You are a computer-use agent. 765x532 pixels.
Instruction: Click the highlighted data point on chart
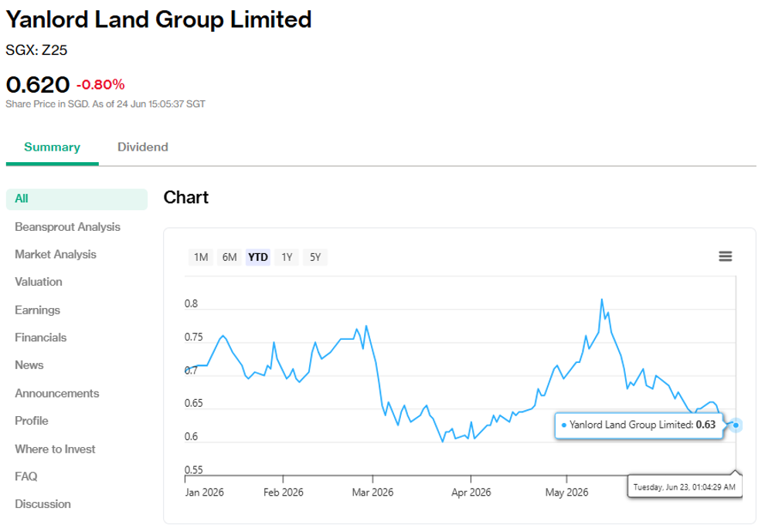tap(736, 425)
